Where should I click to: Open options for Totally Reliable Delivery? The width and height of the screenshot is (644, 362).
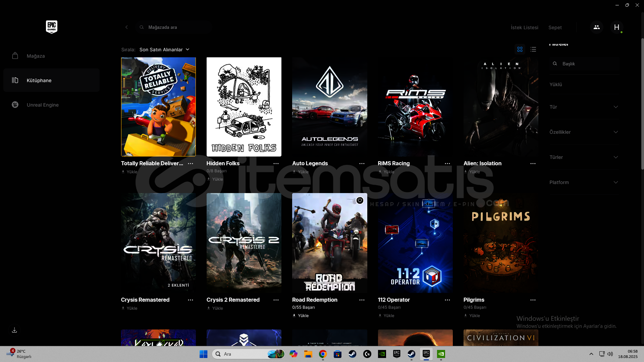(x=191, y=164)
